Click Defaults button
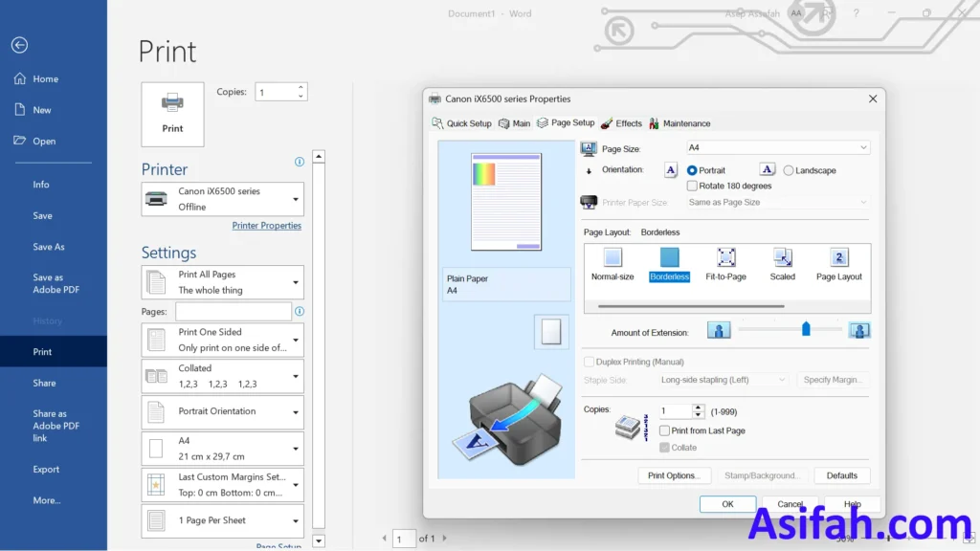The width and height of the screenshot is (980, 551). click(x=842, y=475)
